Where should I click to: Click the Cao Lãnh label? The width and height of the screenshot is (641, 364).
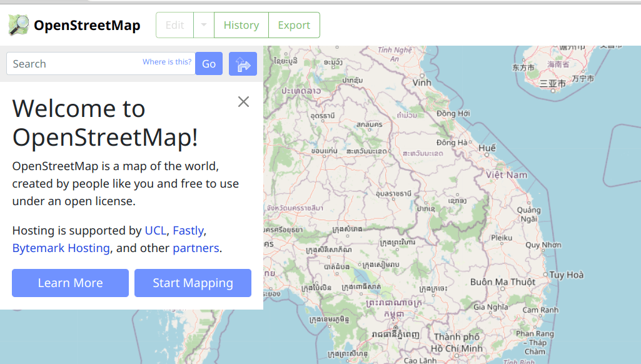[420, 360]
